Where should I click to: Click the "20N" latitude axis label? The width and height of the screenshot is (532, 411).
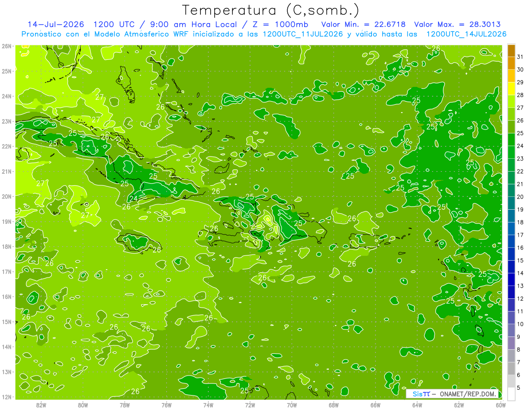(6, 196)
